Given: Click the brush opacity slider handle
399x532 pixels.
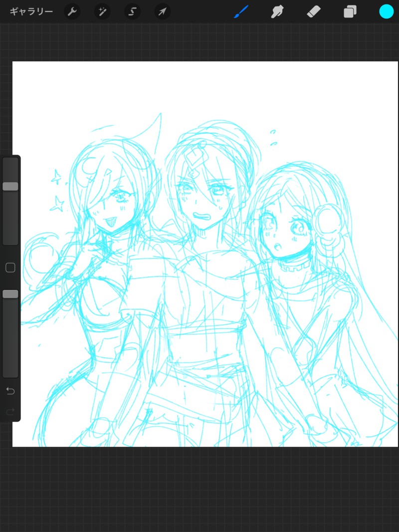Looking at the screenshot, I should click(x=10, y=294).
